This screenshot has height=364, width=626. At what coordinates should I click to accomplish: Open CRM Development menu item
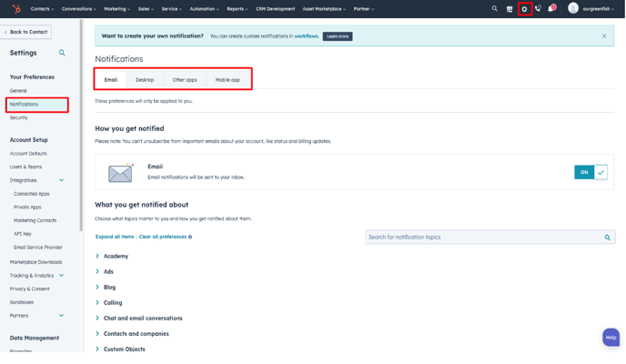(275, 9)
